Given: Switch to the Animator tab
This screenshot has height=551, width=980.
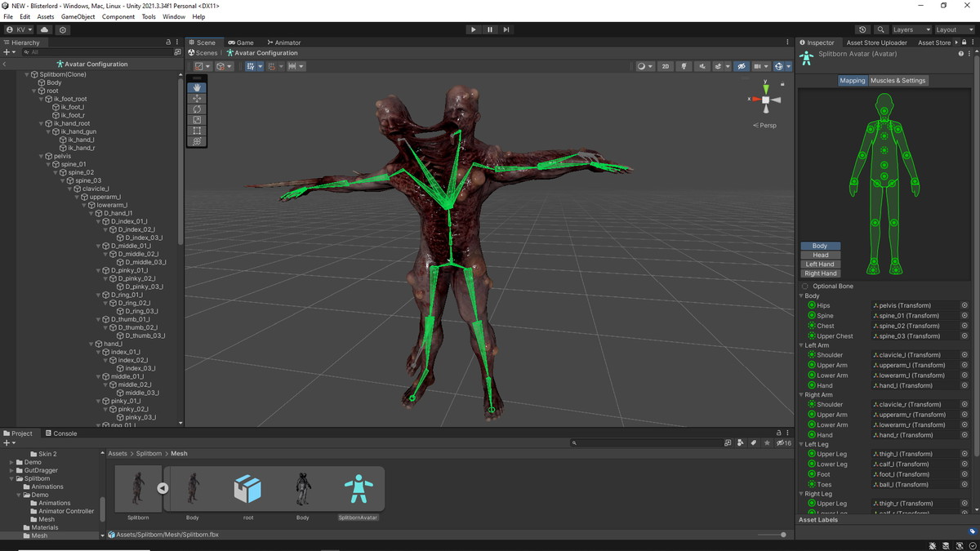Looking at the screenshot, I should tap(283, 42).
